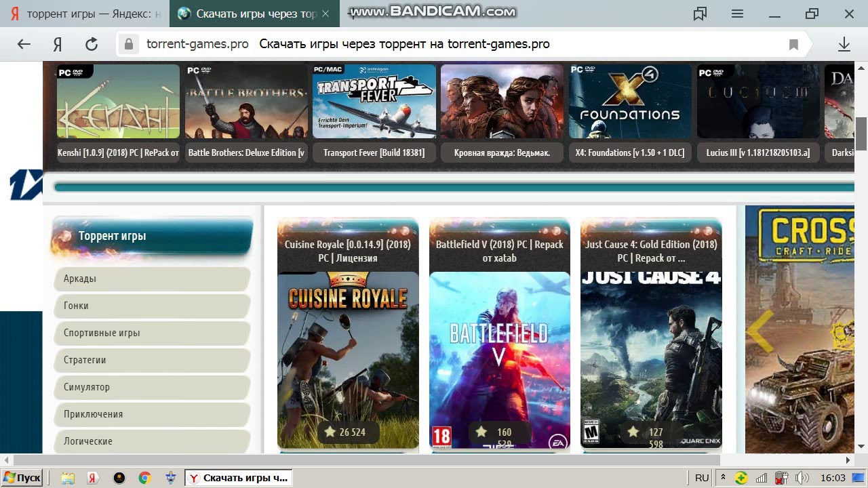Open the Пуск start button
868x488 pixels.
[x=22, y=478]
